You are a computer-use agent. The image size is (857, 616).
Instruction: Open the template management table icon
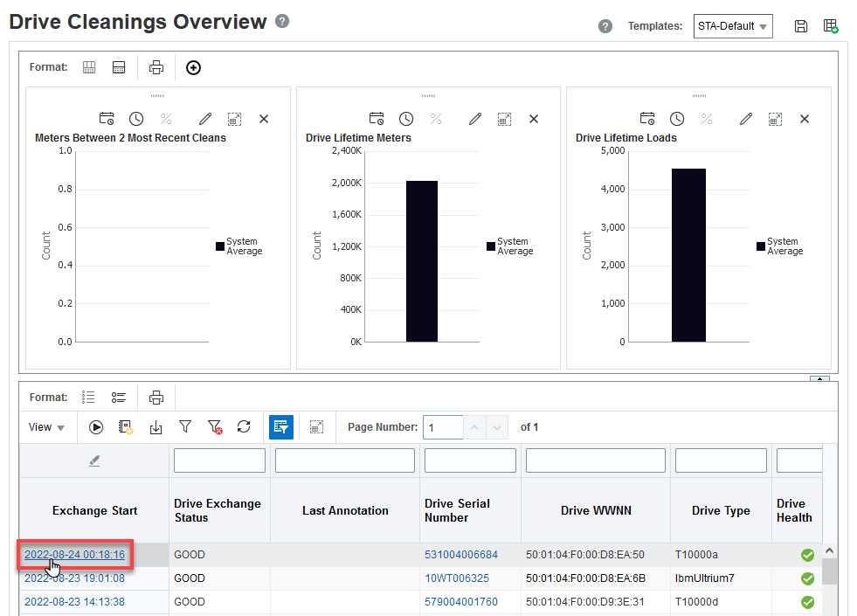click(x=830, y=26)
